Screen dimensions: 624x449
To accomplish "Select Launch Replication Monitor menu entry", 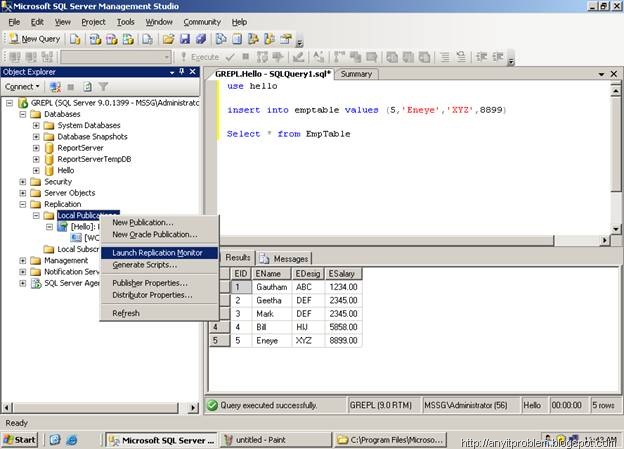I will 160,253.
